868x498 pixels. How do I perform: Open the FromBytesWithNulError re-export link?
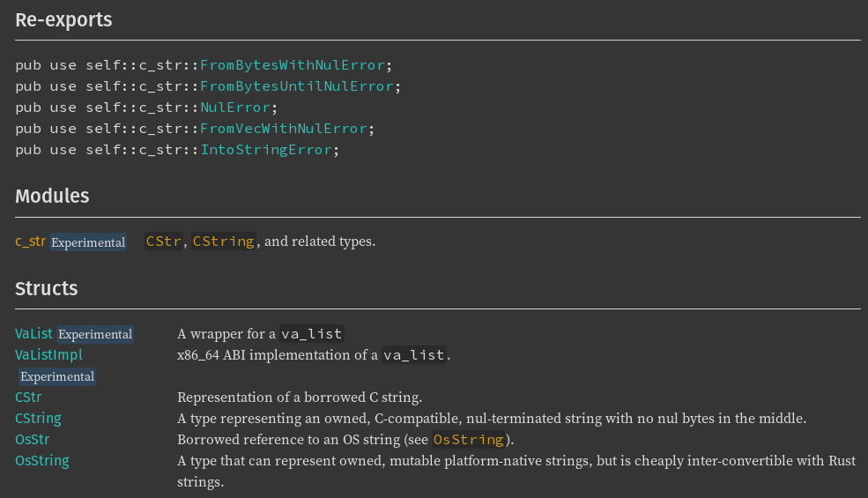point(293,65)
